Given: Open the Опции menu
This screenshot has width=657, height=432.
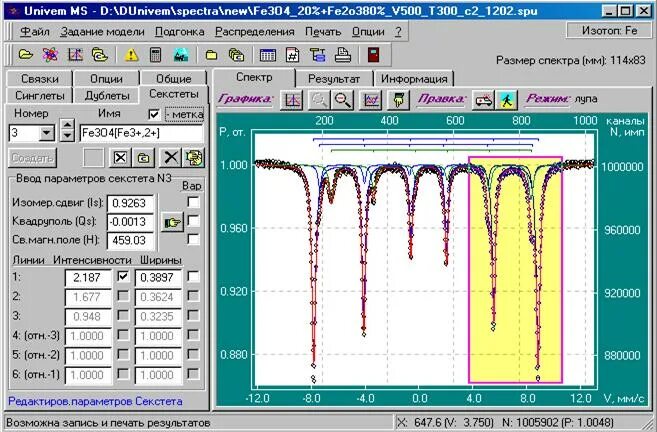Looking at the screenshot, I should [x=368, y=32].
